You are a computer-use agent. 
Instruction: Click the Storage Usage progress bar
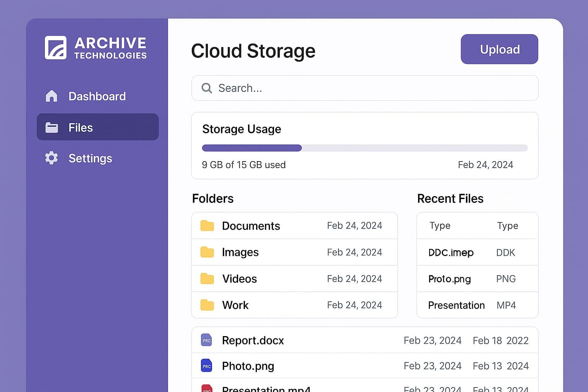point(364,148)
